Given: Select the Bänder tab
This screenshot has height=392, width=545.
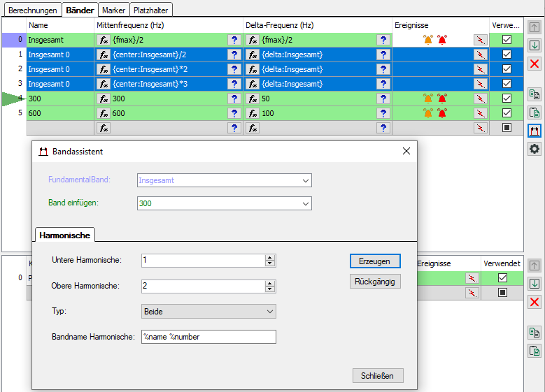Looking at the screenshot, I should click(x=80, y=10).
